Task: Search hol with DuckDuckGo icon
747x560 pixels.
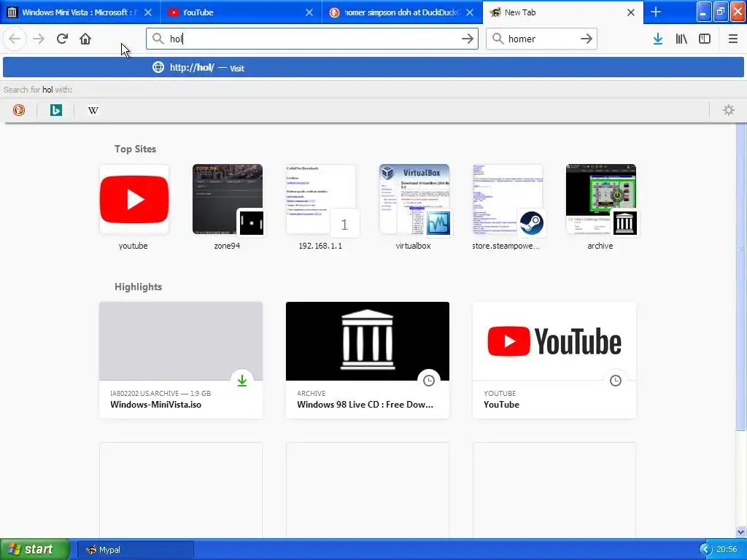Action: pyautogui.click(x=19, y=111)
